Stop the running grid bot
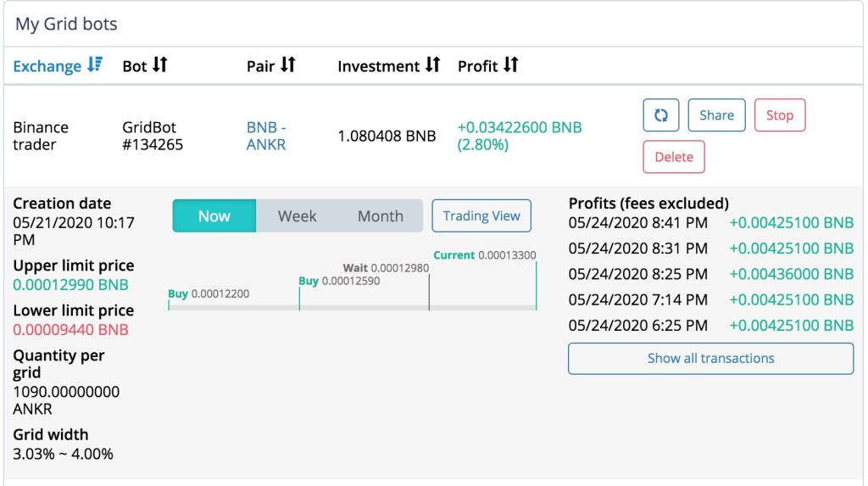 coord(779,115)
